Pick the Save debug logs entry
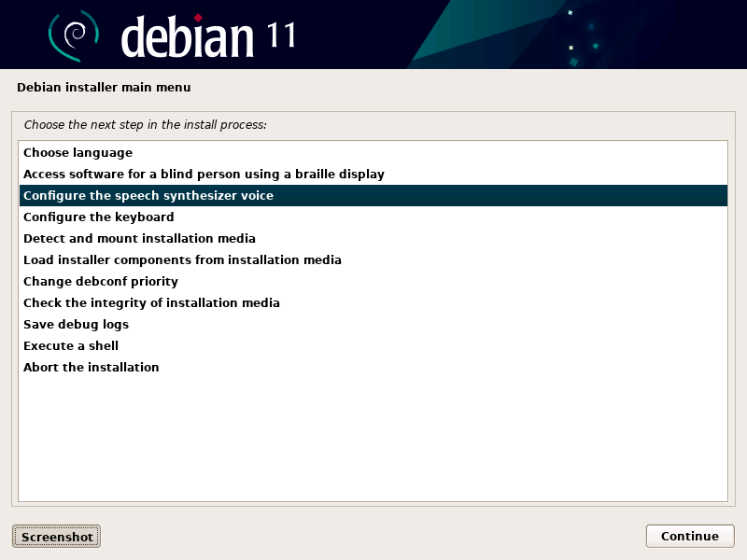The height and width of the screenshot is (560, 747). pos(373,324)
